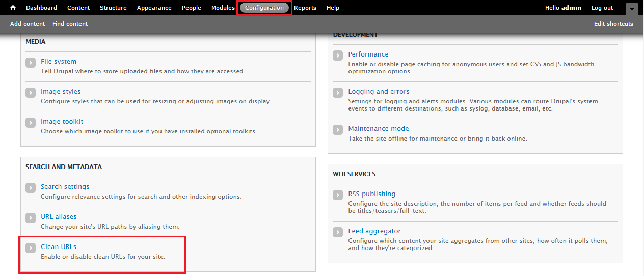Open the Reports menu
This screenshot has height=276, width=644.
305,8
